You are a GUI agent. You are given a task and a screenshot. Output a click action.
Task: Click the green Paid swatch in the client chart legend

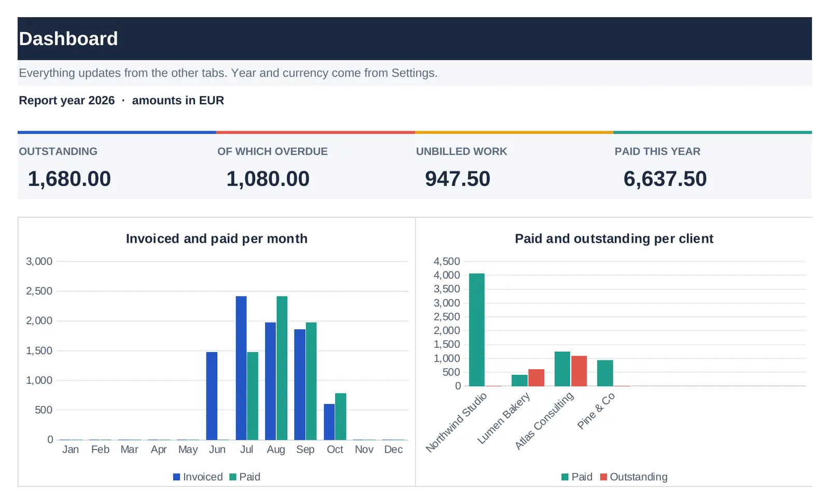565,477
